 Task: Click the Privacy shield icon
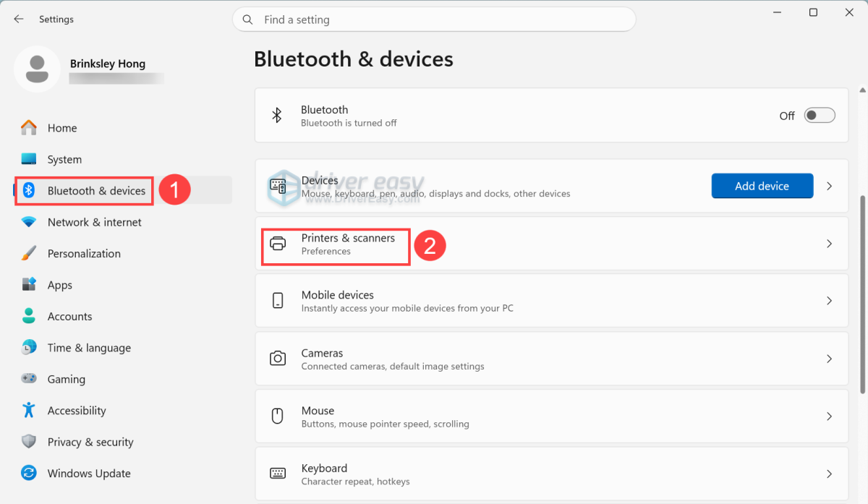click(x=29, y=442)
